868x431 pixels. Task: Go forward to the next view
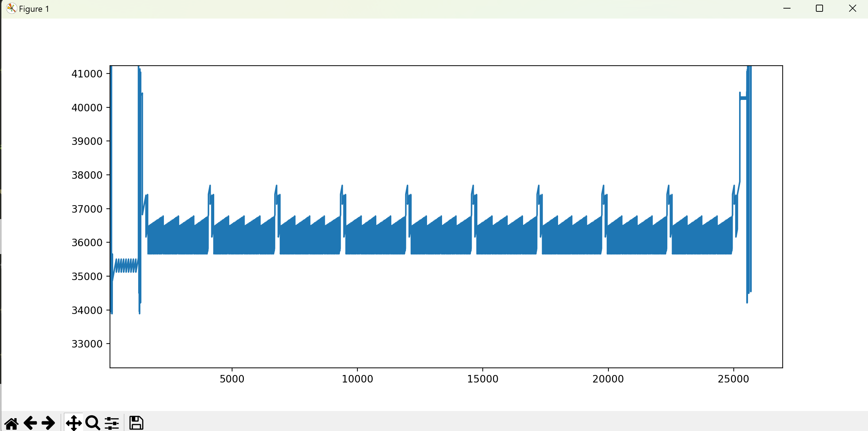click(48, 423)
